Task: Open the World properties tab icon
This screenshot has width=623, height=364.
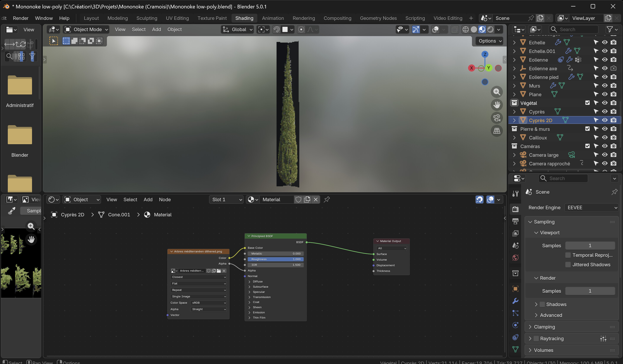Action: [515, 258]
